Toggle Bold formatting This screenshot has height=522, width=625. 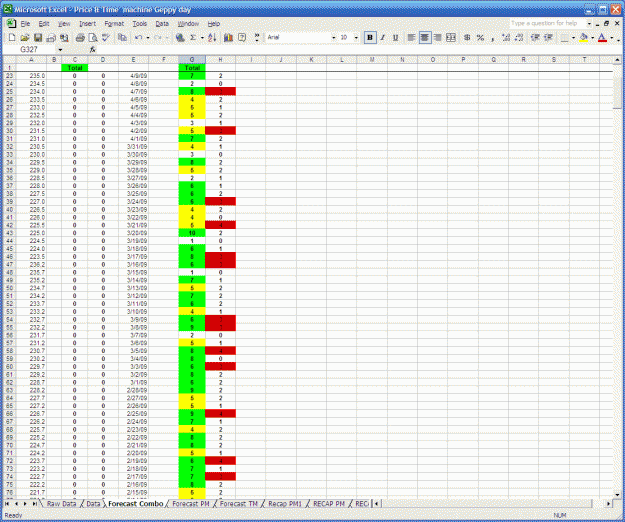coord(370,37)
